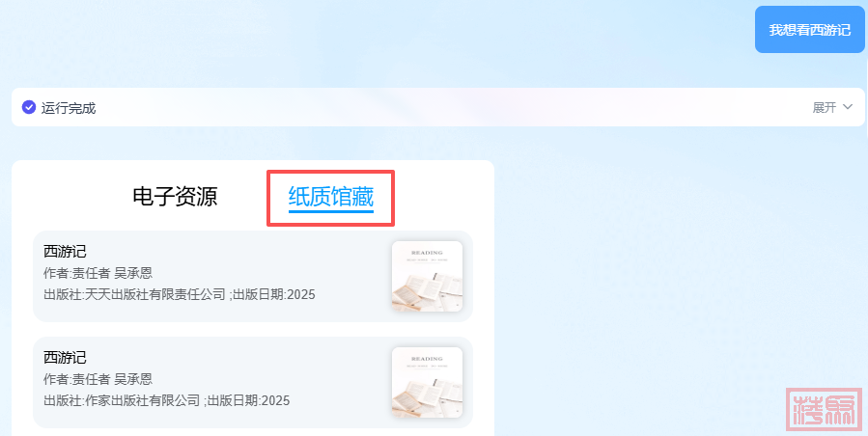The height and width of the screenshot is (436, 868).
Task: Click 出版日期:2025 in the first result
Action: click(274, 294)
